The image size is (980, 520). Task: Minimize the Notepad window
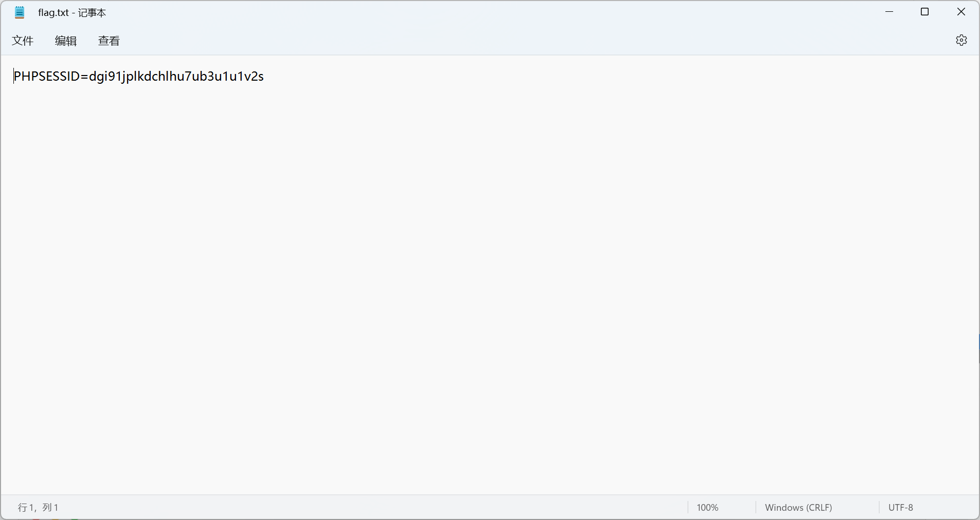coord(889,12)
